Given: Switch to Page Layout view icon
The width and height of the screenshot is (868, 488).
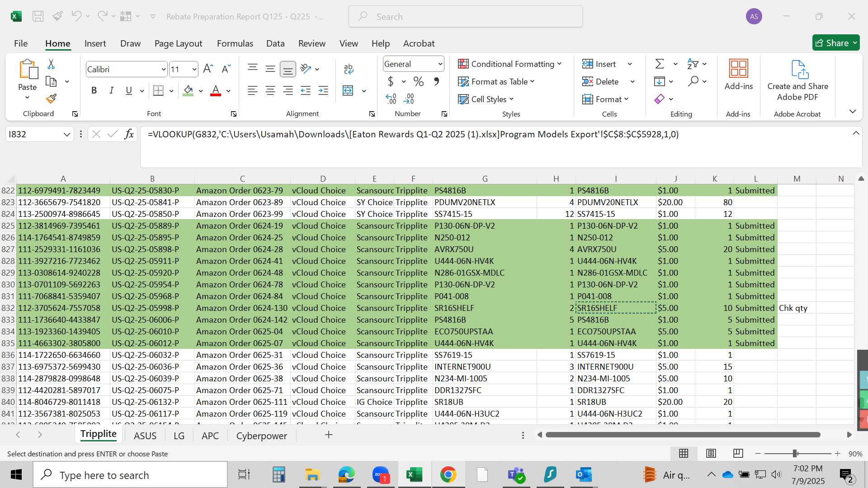Looking at the screenshot, I should coord(711,453).
